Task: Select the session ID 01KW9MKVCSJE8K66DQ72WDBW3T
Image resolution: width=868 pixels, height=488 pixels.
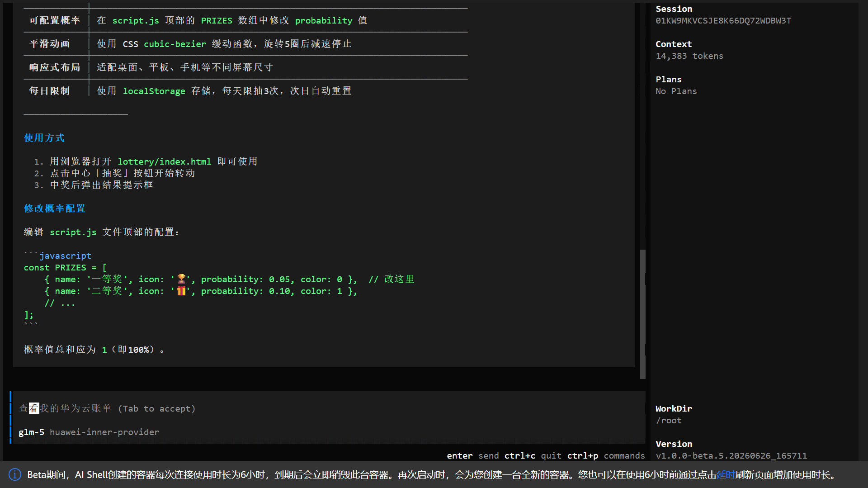Action: 723,20
